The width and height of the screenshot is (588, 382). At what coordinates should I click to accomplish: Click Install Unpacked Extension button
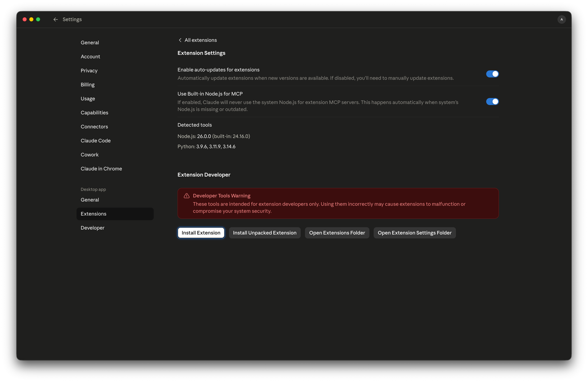click(x=265, y=233)
